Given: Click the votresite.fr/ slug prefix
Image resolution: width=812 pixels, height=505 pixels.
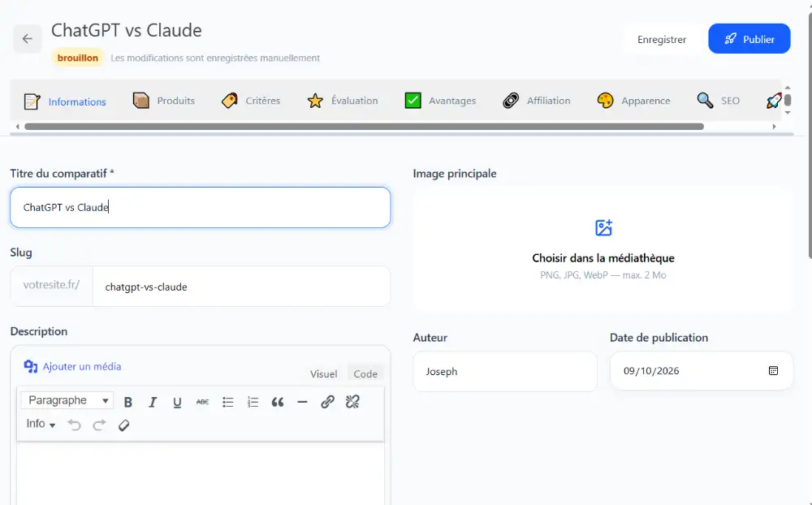Looking at the screenshot, I should pos(51,285).
